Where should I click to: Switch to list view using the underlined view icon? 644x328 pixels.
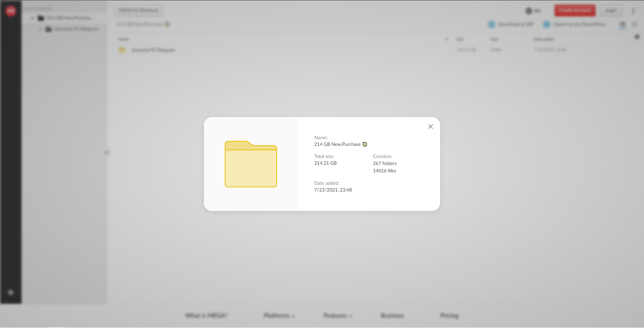click(x=623, y=24)
